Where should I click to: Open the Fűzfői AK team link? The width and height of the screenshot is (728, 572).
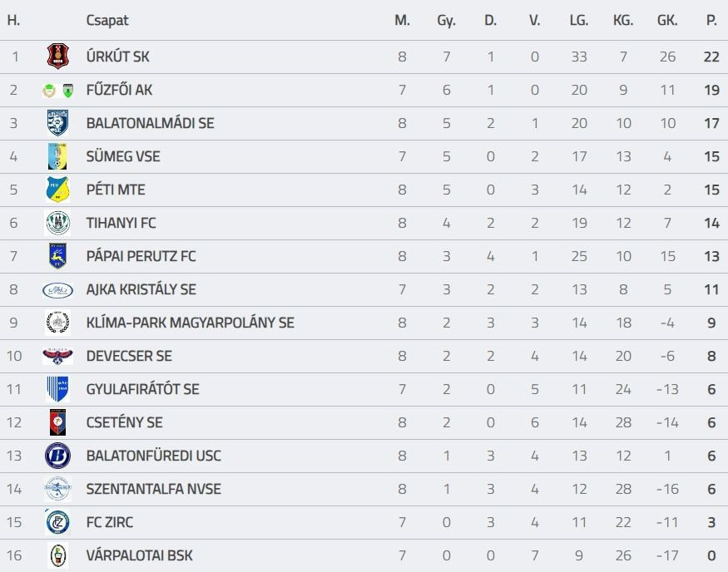point(119,90)
